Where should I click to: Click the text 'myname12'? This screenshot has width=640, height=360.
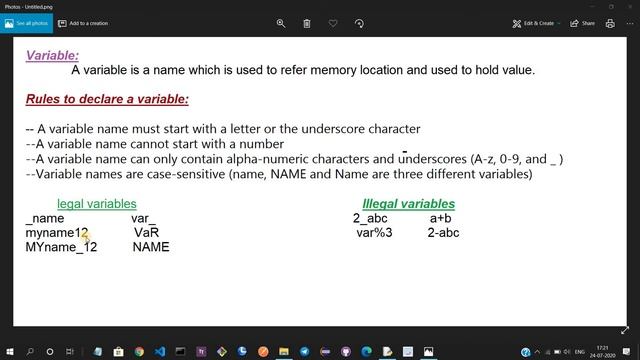57,233
